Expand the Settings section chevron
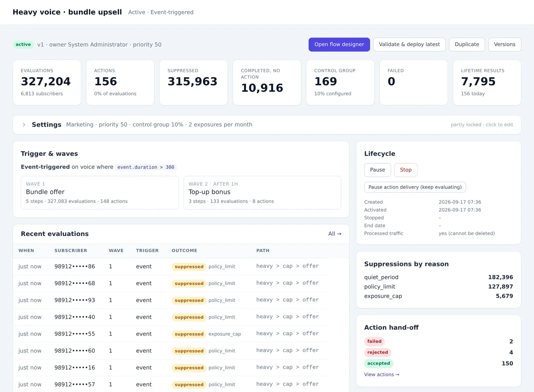 (x=24, y=125)
